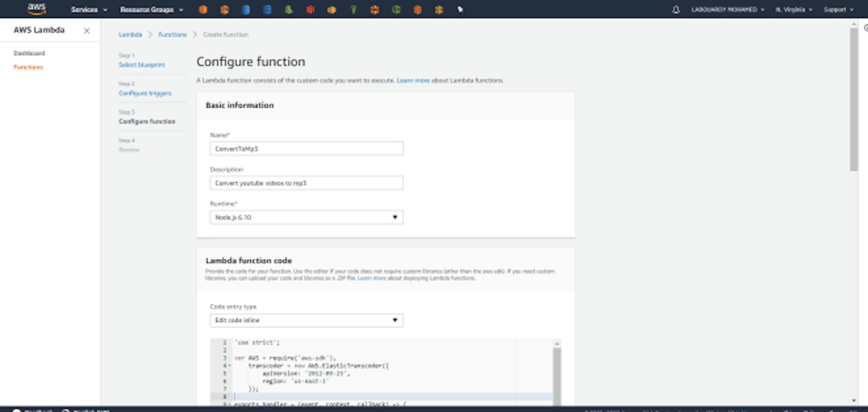This screenshot has width=868, height=412.
Task: Click the red service shortcut icon
Action: click(x=310, y=9)
